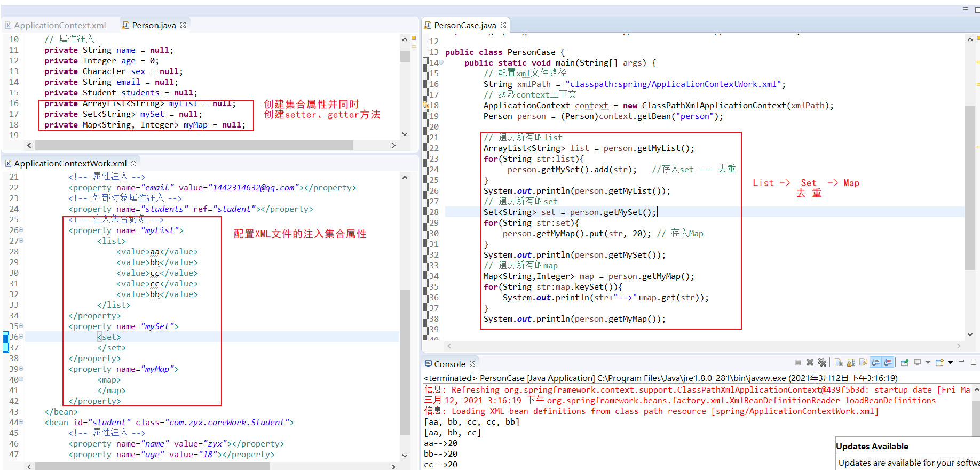Click the Display Selected Console icon
980x470 pixels.
917,362
